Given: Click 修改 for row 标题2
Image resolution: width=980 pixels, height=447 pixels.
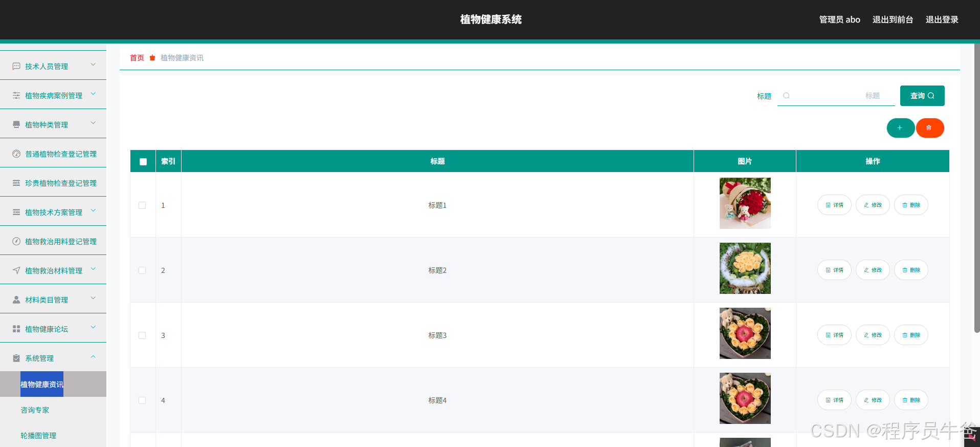Looking at the screenshot, I should 873,270.
